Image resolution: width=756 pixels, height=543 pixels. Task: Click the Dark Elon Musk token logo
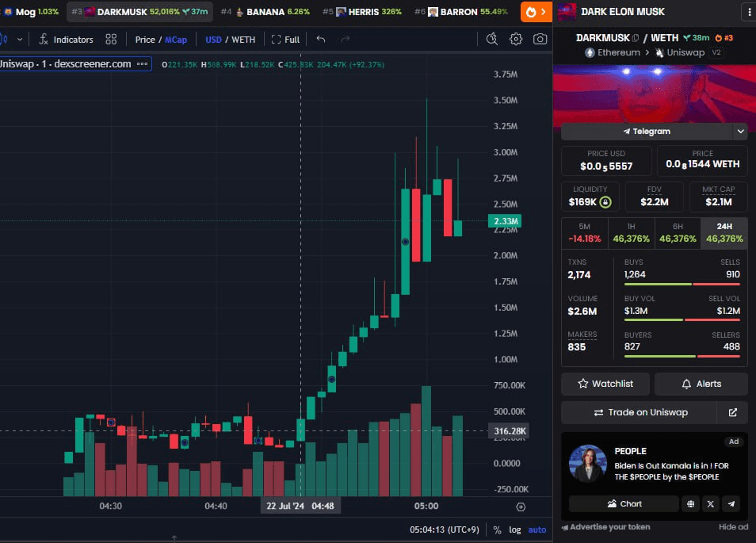[x=567, y=12]
